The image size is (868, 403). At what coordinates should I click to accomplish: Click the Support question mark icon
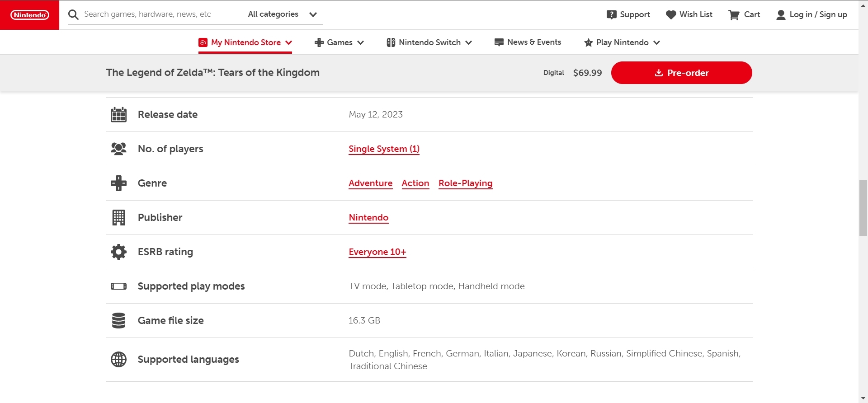click(611, 14)
